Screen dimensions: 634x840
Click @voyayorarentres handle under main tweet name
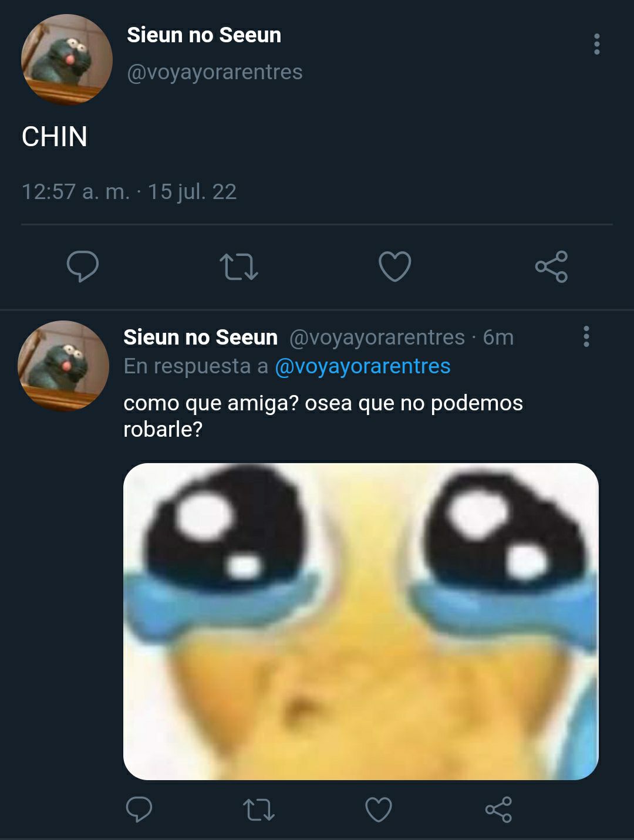(215, 72)
